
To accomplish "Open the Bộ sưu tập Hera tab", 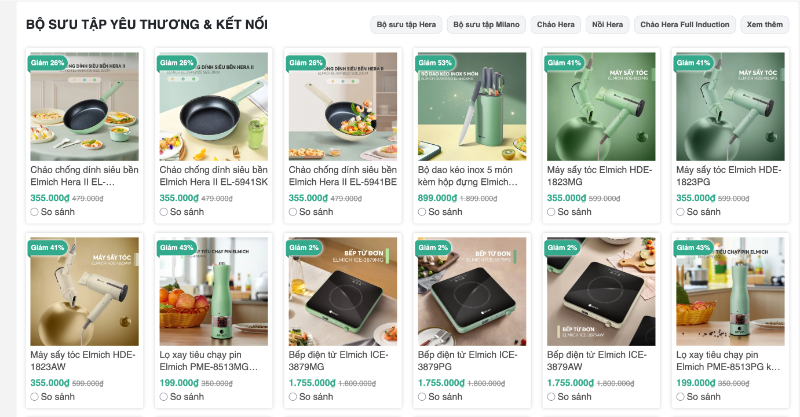I will pyautogui.click(x=404, y=24).
